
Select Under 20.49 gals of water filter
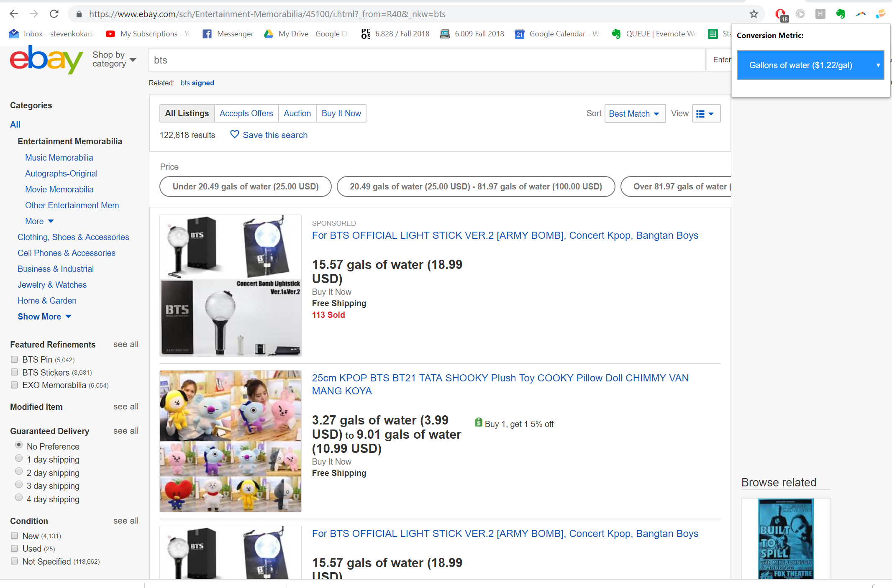pyautogui.click(x=245, y=187)
